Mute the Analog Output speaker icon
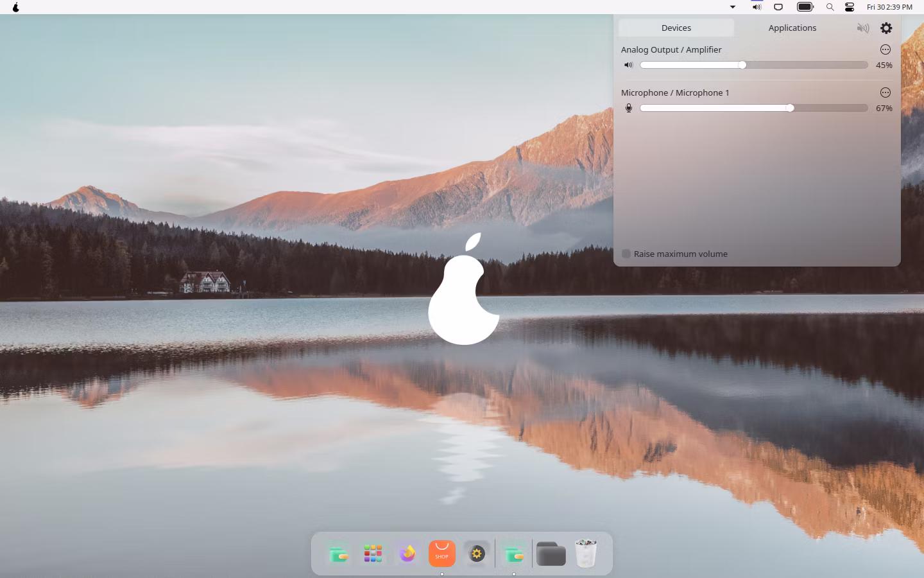This screenshot has height=578, width=924. pyautogui.click(x=629, y=65)
